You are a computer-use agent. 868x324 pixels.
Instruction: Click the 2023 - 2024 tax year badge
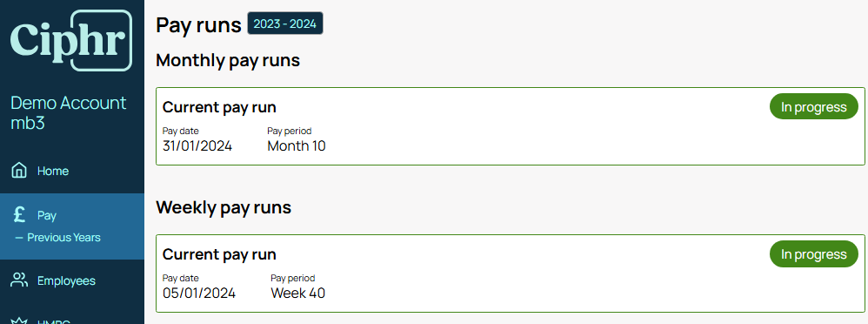[x=285, y=24]
